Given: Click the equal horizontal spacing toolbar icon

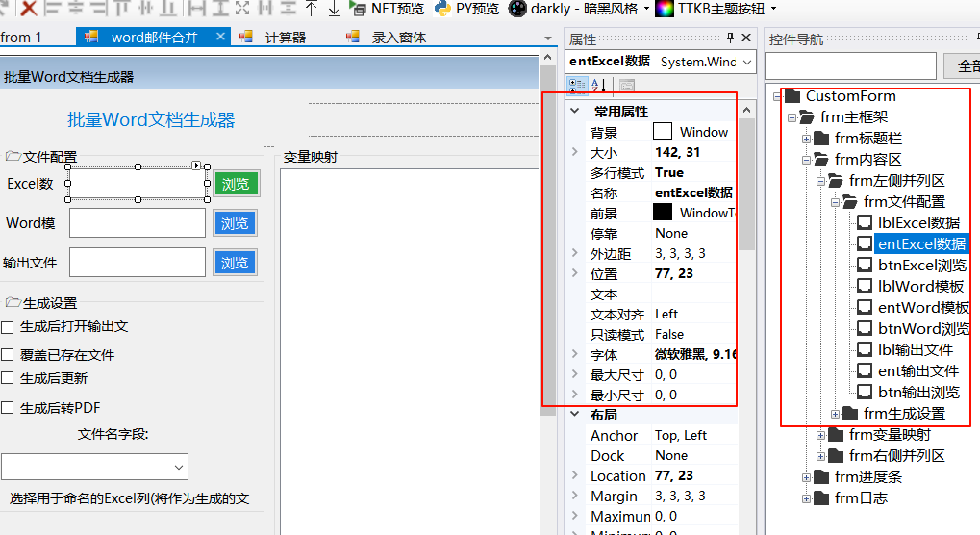Looking at the screenshot, I should tap(265, 8).
